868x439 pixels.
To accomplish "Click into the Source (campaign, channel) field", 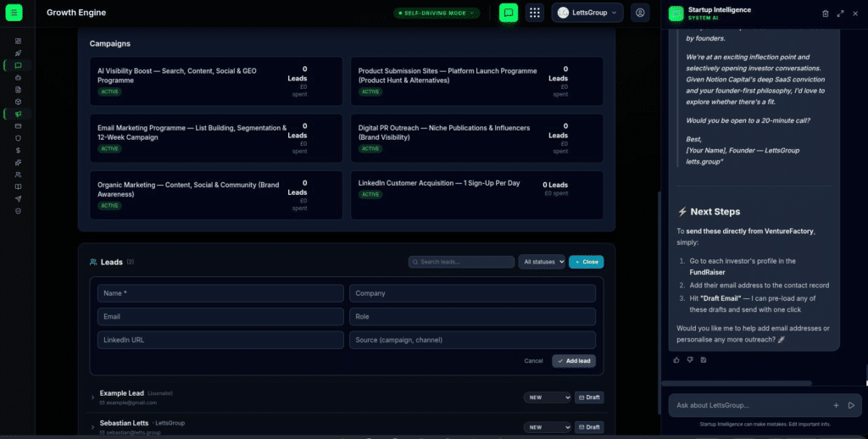I will click(472, 340).
